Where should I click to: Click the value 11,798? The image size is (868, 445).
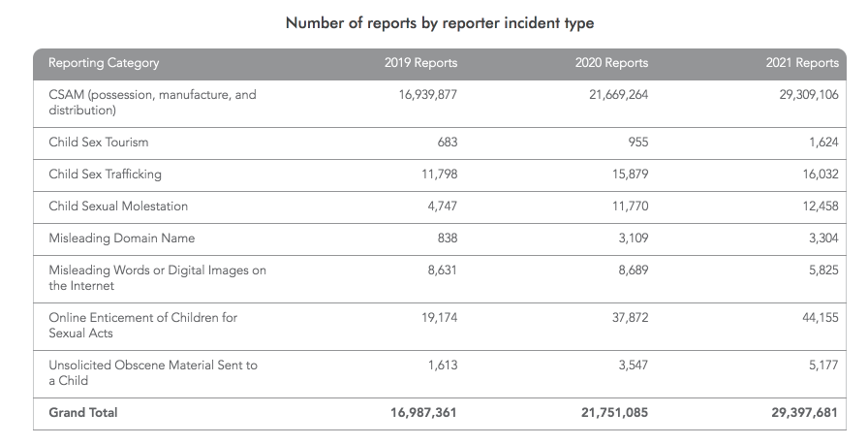440,175
